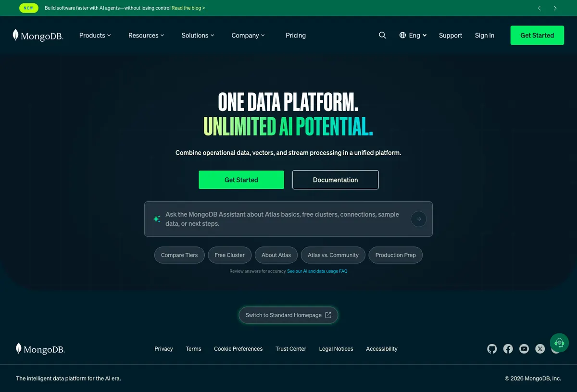Click 'The intelligent data platform for the AI era.' text
The height and width of the screenshot is (392, 577).
(x=68, y=378)
